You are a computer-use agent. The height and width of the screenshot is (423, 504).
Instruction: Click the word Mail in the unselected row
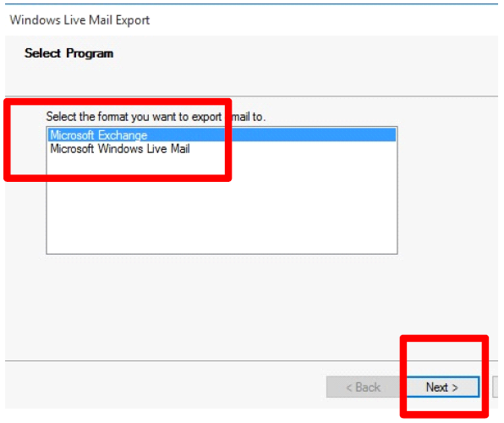(180, 149)
